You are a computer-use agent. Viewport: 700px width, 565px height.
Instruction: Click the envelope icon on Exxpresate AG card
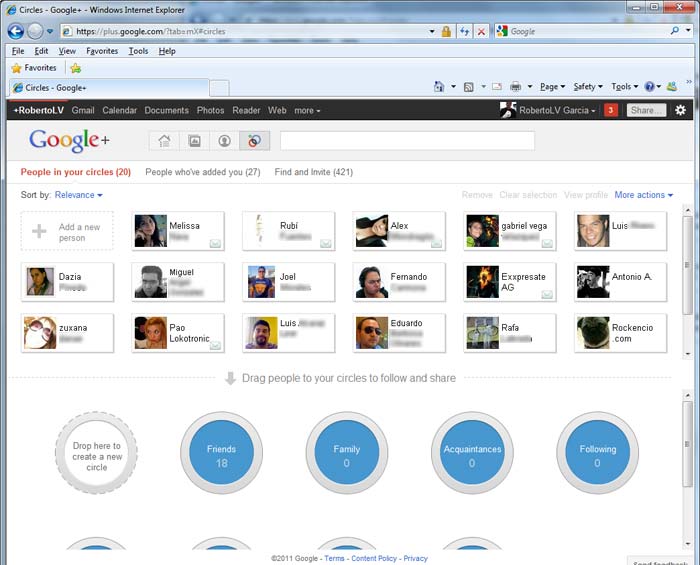point(547,294)
